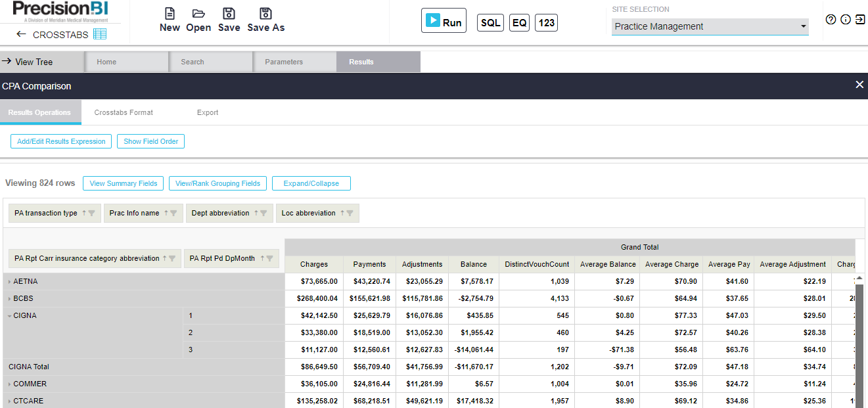Open help via the question mark icon
868x408 pixels.
click(x=831, y=20)
